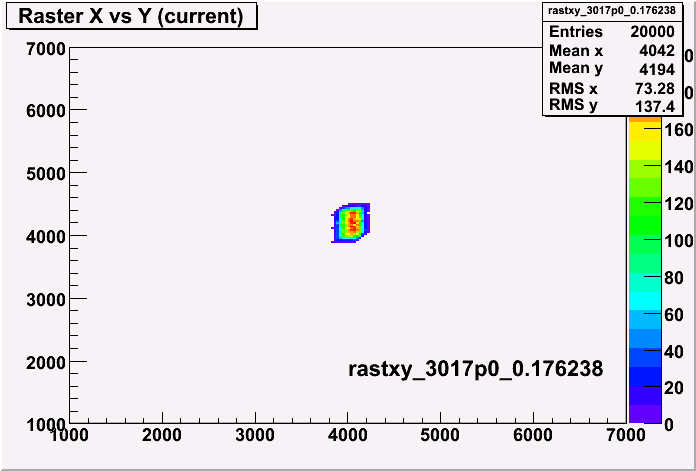Click the y-axis label 5000

pyautogui.click(x=46, y=174)
